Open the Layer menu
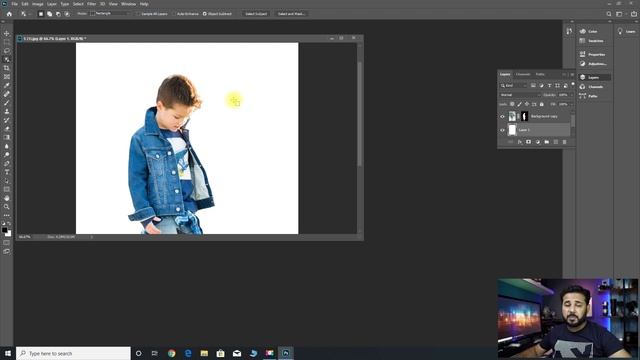 [x=52, y=4]
